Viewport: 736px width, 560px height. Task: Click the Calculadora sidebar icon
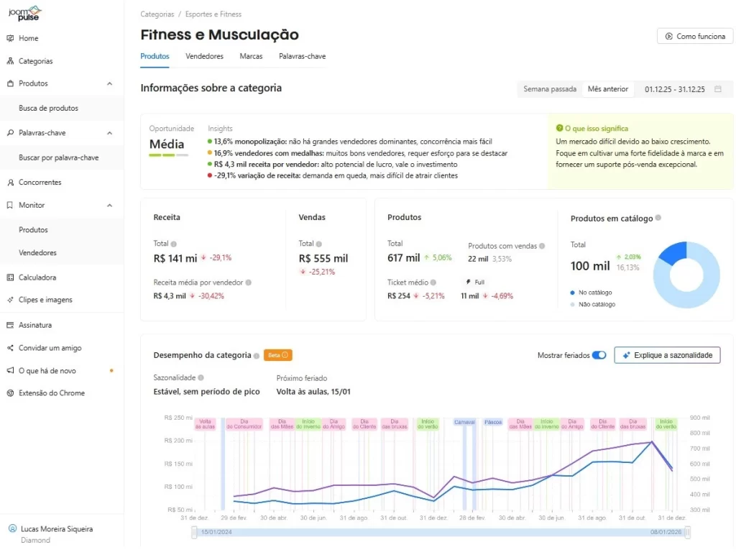pyautogui.click(x=10, y=277)
